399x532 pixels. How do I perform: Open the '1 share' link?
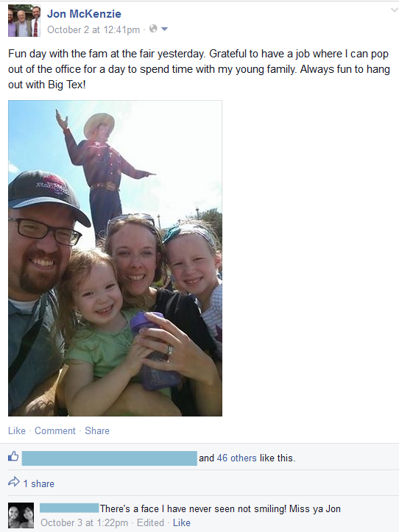pos(39,483)
